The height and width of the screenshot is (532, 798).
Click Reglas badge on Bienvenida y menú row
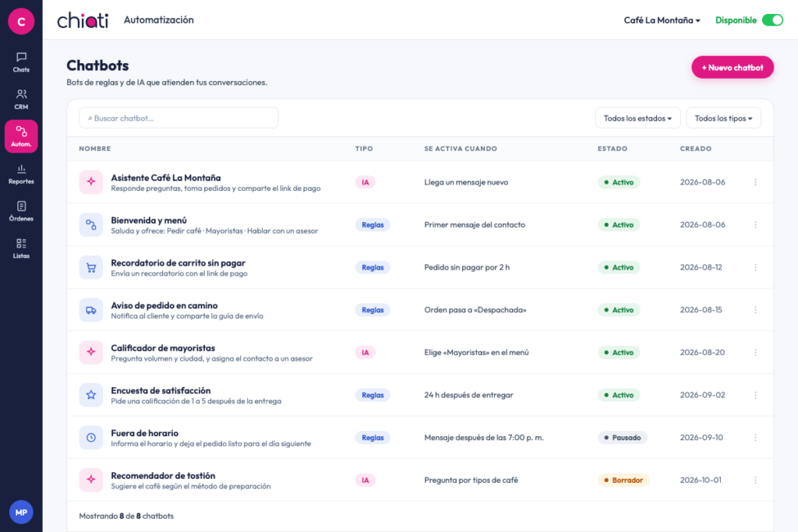(x=373, y=225)
